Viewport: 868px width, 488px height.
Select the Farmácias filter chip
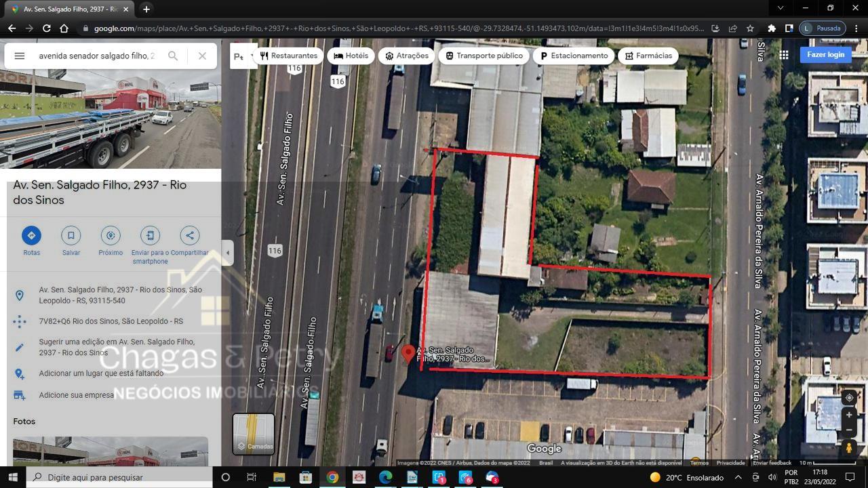click(x=648, y=56)
